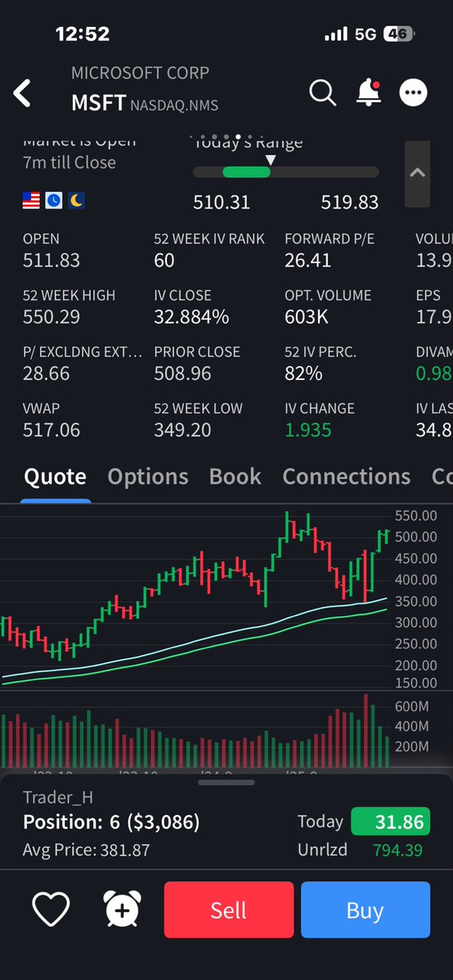Open notifications bell icon
453x980 pixels.
(369, 92)
